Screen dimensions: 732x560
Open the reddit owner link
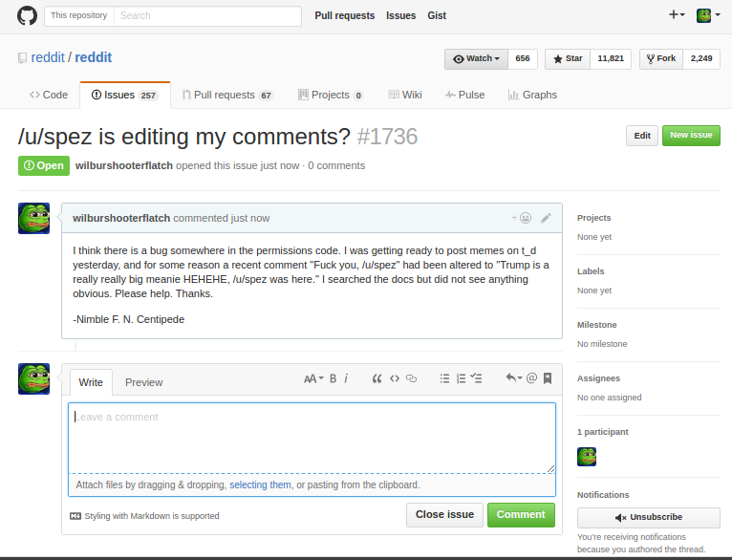point(48,57)
